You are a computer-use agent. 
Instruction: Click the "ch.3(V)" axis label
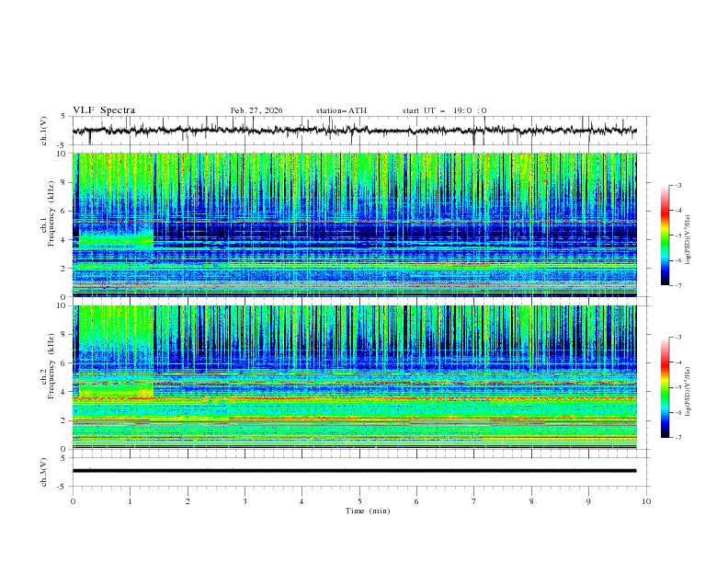[x=44, y=472]
